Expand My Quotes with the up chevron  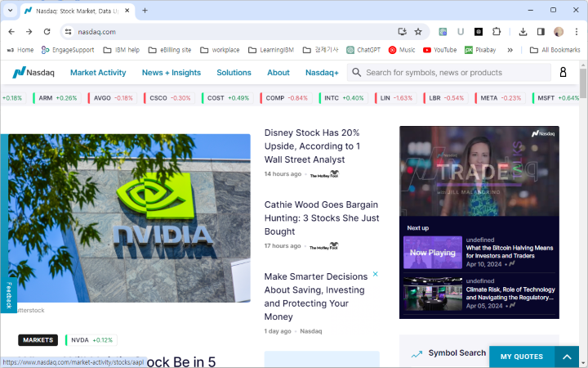tap(567, 357)
